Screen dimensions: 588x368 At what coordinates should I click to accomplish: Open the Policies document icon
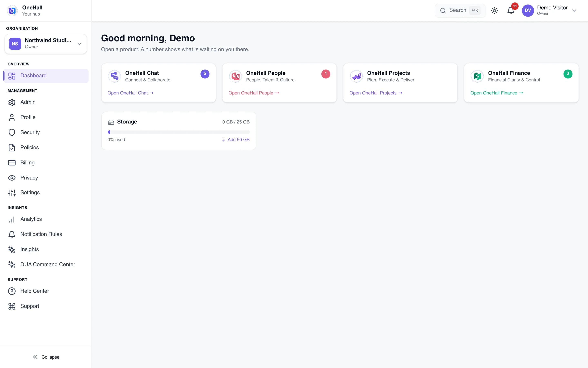click(x=12, y=147)
